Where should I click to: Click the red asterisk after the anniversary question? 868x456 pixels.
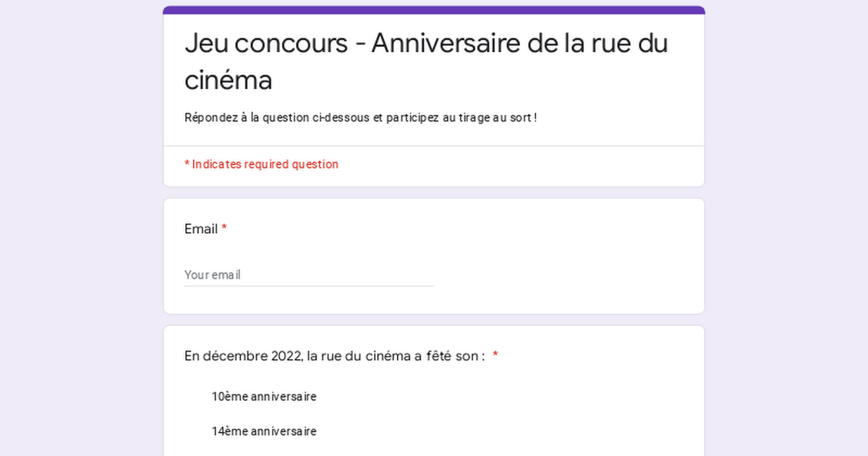click(x=495, y=355)
